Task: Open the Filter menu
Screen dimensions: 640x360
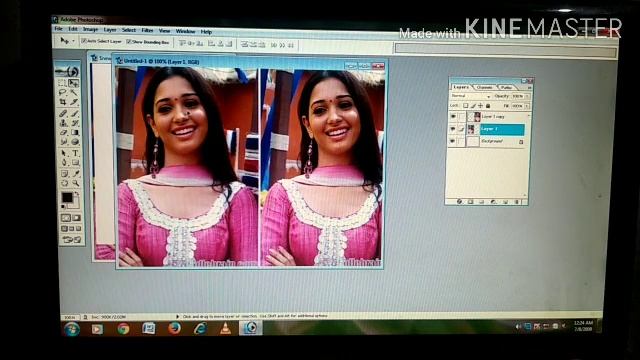Action: [x=147, y=31]
